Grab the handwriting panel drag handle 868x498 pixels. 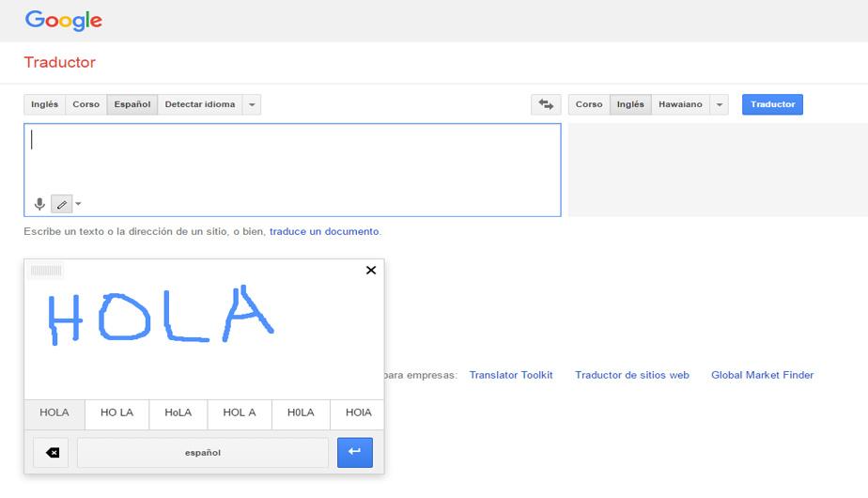pos(46,271)
